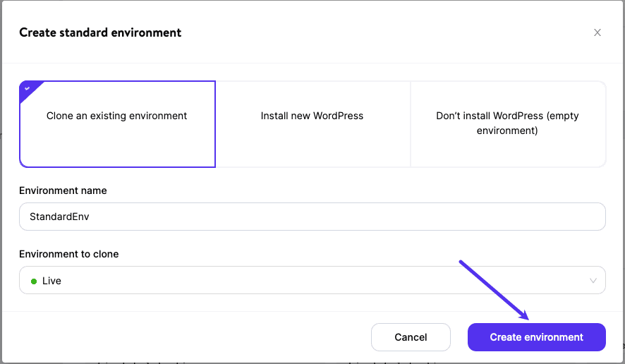Click the empty right end of the name field
Image resolution: width=625 pixels, height=364 pixels.
coord(550,217)
